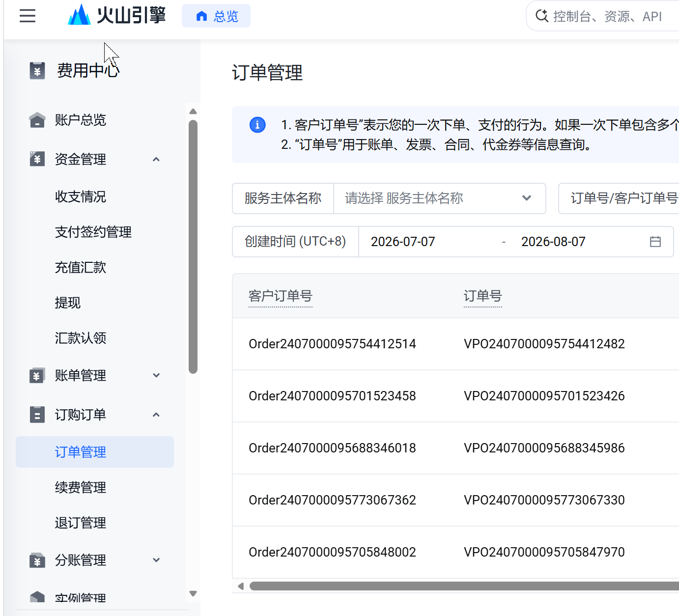Click the 账单管理 icon

(37, 375)
